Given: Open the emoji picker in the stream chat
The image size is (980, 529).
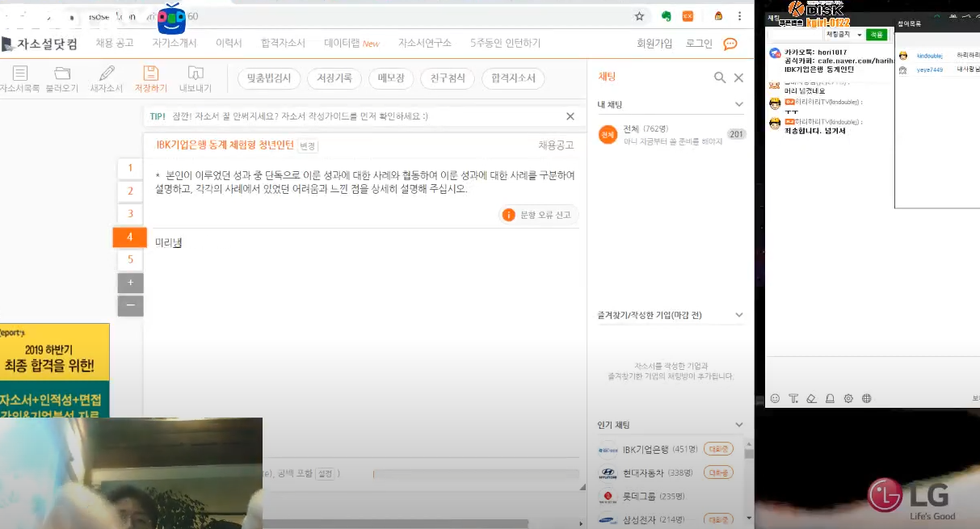Looking at the screenshot, I should pyautogui.click(x=776, y=398).
